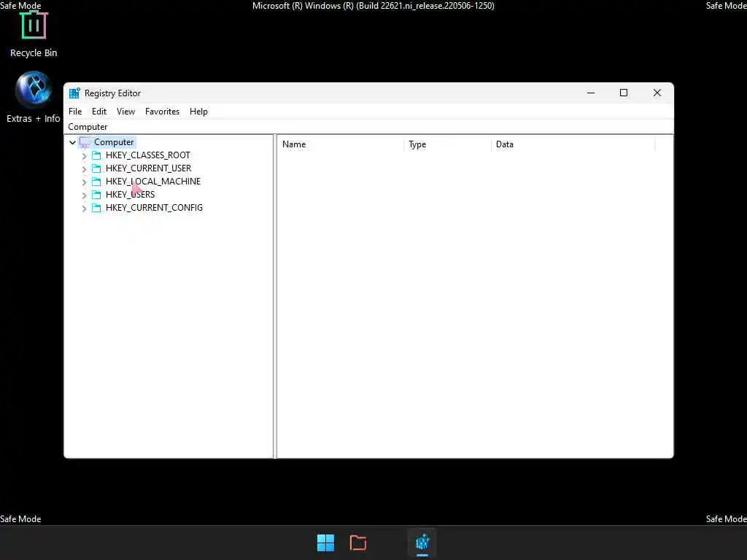Click the Computer icon in the tree

pyautogui.click(x=85, y=142)
